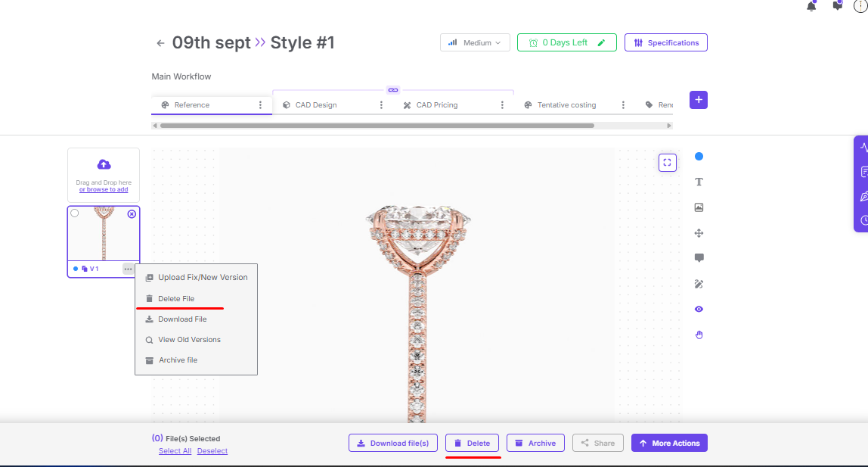Click the purple plus add-stage button
The image size is (868, 467).
click(x=698, y=100)
